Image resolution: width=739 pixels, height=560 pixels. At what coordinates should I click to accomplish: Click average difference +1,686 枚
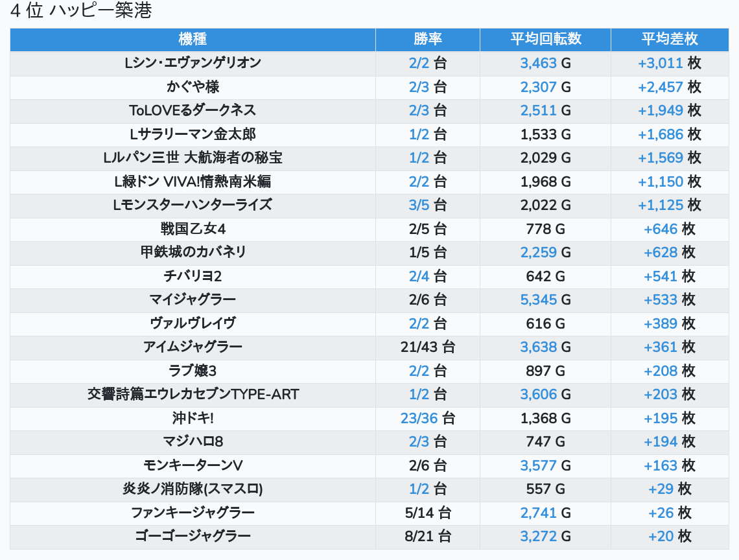[x=670, y=134]
